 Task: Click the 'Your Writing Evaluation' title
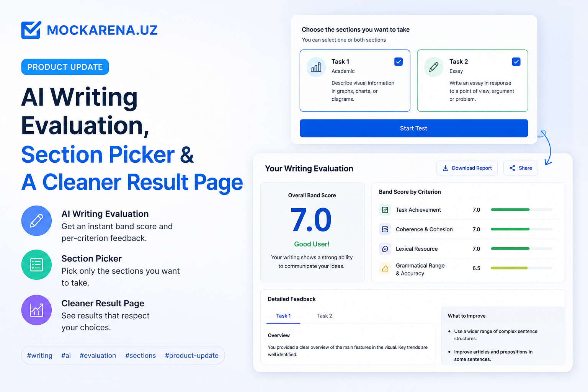pyautogui.click(x=309, y=168)
